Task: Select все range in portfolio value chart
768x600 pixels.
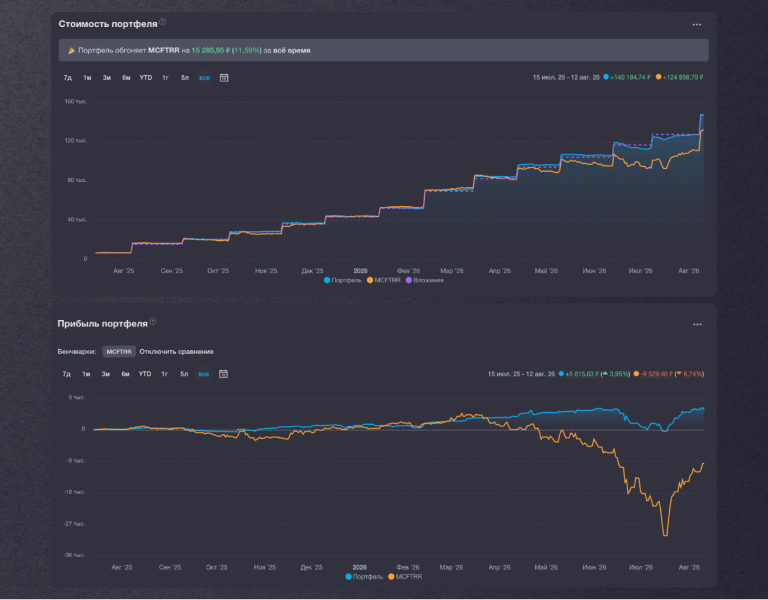Action: [x=204, y=78]
